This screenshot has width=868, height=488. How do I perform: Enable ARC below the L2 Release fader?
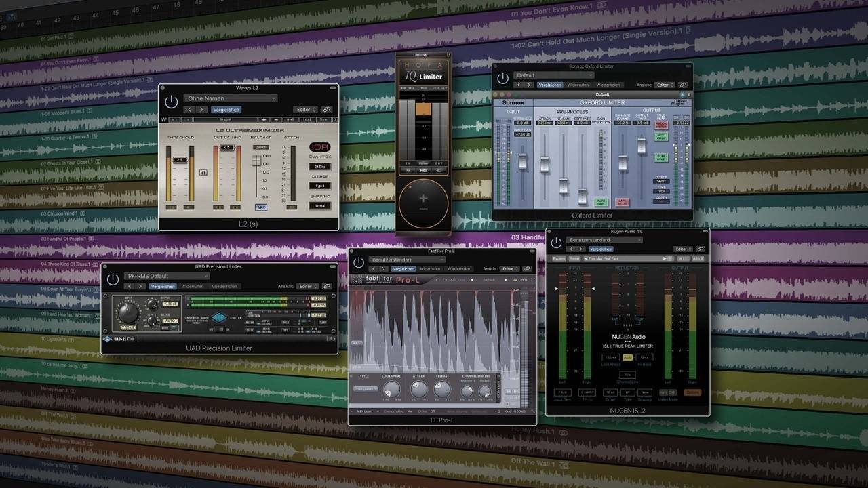click(x=261, y=207)
